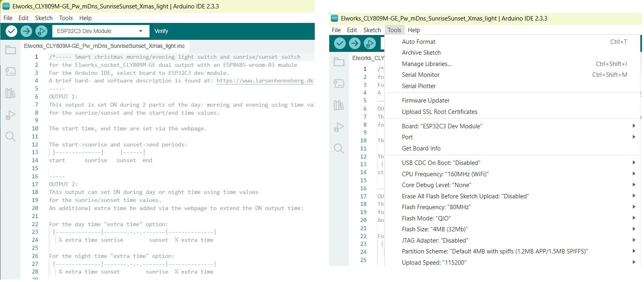The image size is (644, 282).
Task: Open Tools menu in left window
Action: (66, 18)
